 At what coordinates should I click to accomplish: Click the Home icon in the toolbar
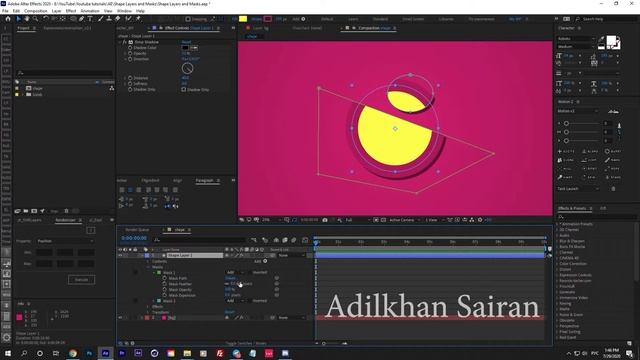pos(8,19)
